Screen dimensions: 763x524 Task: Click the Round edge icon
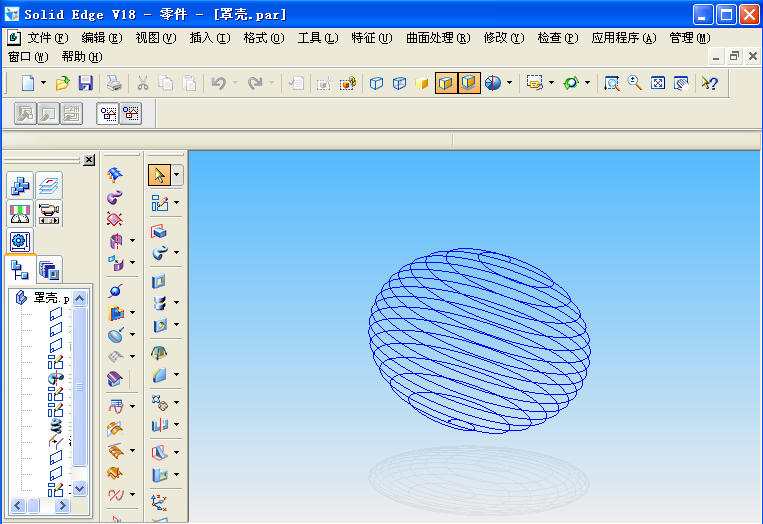tap(159, 375)
